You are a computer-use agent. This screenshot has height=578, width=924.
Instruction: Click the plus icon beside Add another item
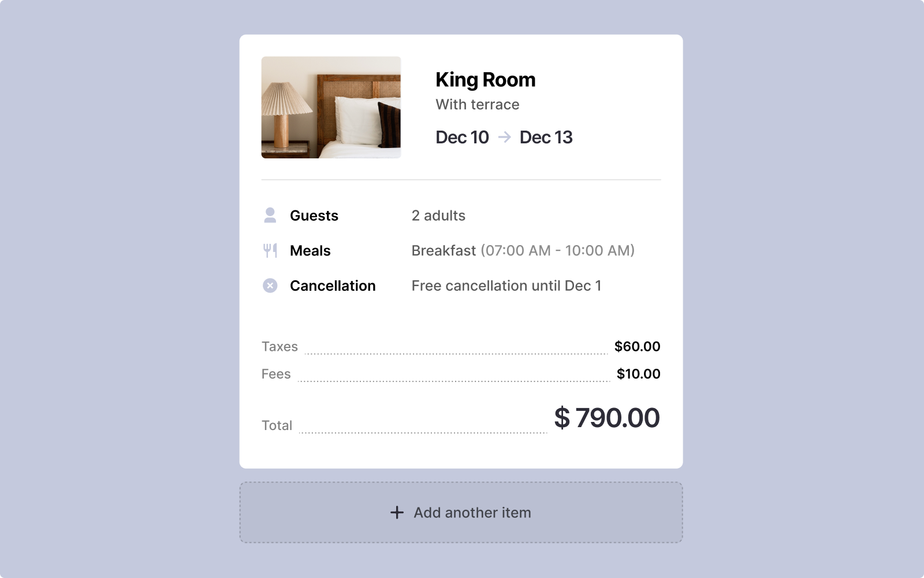tap(397, 513)
